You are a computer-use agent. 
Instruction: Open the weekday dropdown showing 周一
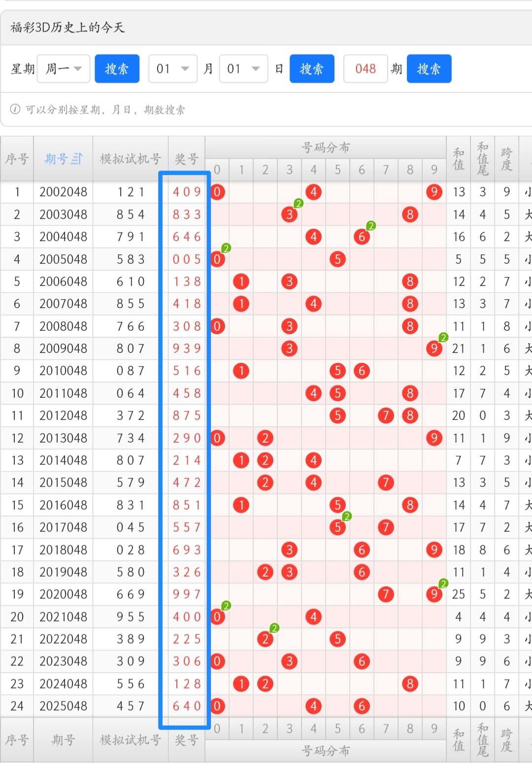[x=64, y=69]
